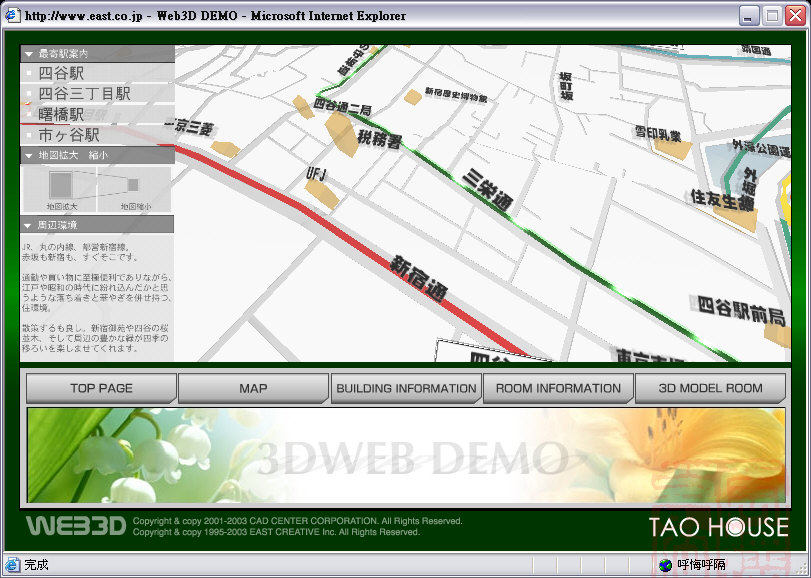Click the 税務署 building label on map

(x=380, y=139)
